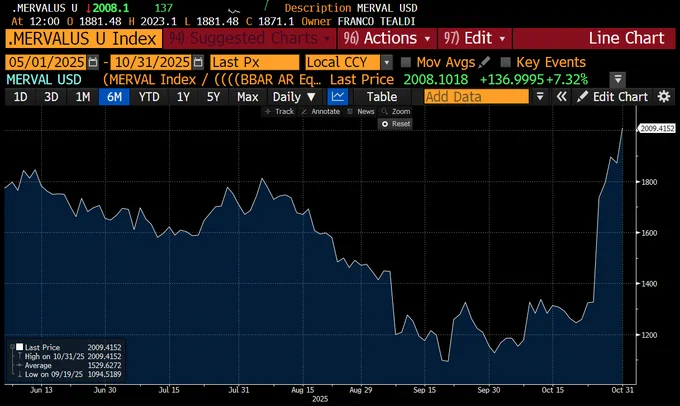Click the MERVAL USD series label
Viewport: 680px width, 406px height.
[x=44, y=79]
